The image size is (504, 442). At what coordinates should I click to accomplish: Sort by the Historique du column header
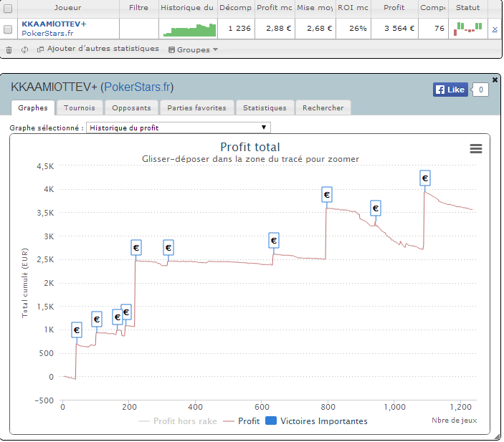187,8
